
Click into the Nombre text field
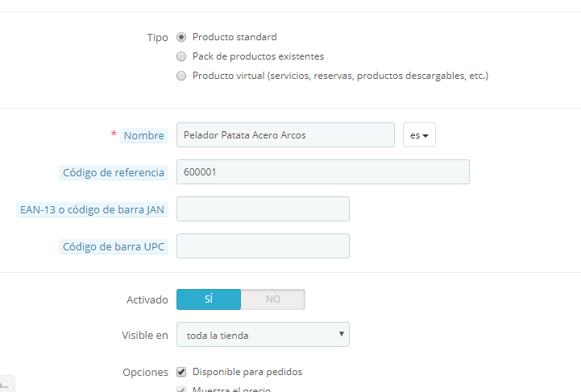click(285, 135)
